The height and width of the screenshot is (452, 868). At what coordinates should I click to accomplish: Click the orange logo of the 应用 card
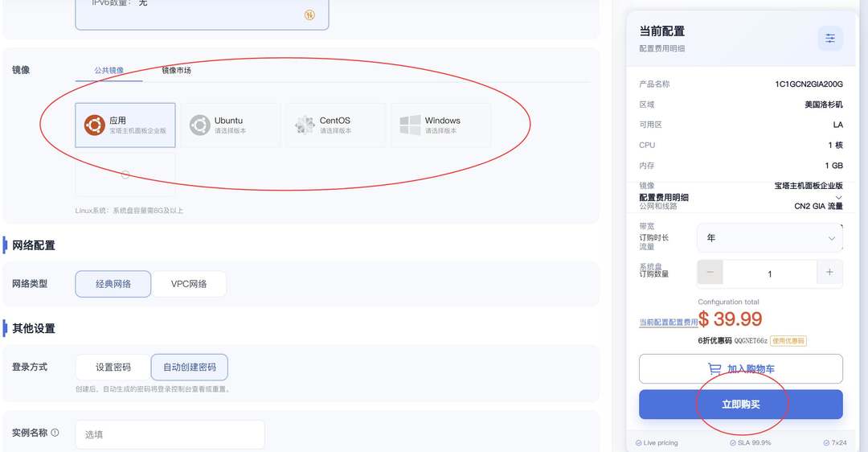[x=95, y=125]
